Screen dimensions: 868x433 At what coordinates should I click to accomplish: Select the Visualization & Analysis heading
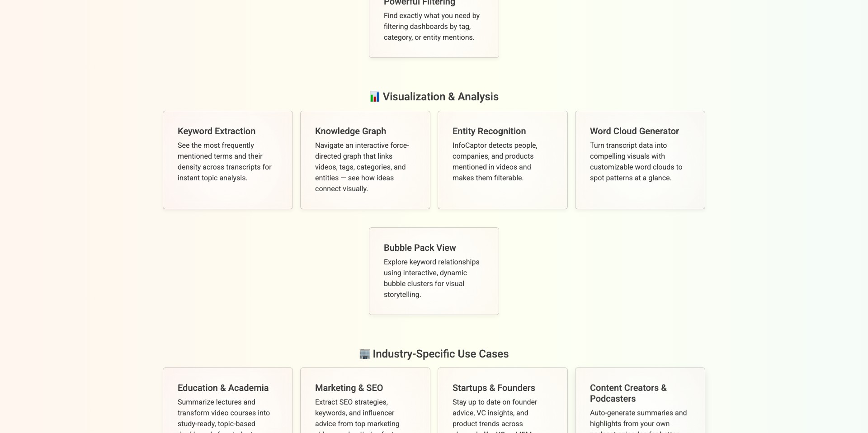(x=434, y=97)
